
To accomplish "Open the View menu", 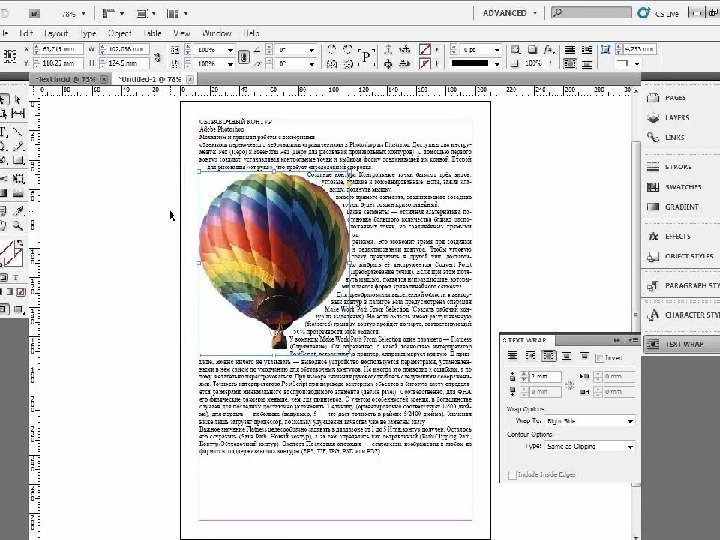I will click(182, 33).
